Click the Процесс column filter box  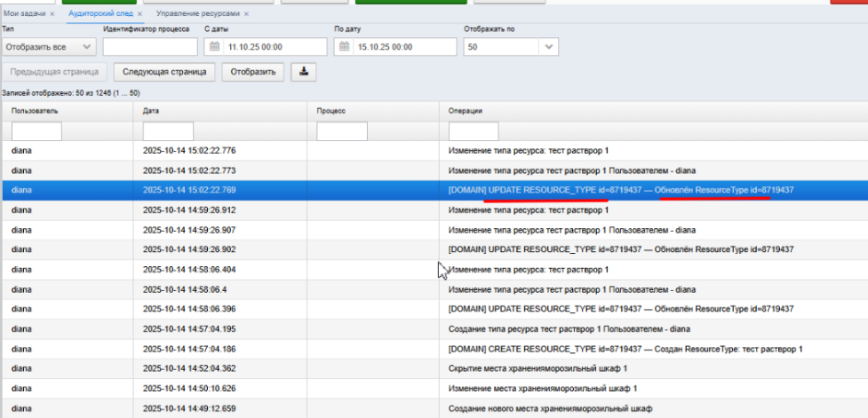pos(342,131)
